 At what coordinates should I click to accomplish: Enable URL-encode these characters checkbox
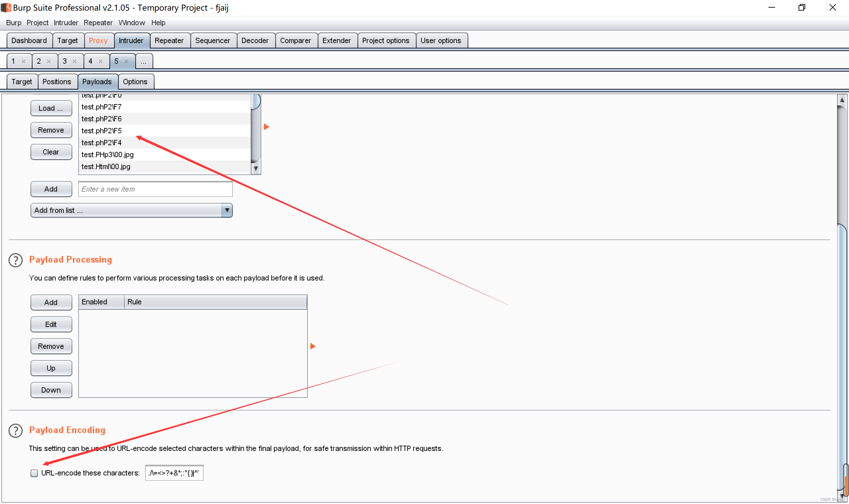(x=34, y=473)
